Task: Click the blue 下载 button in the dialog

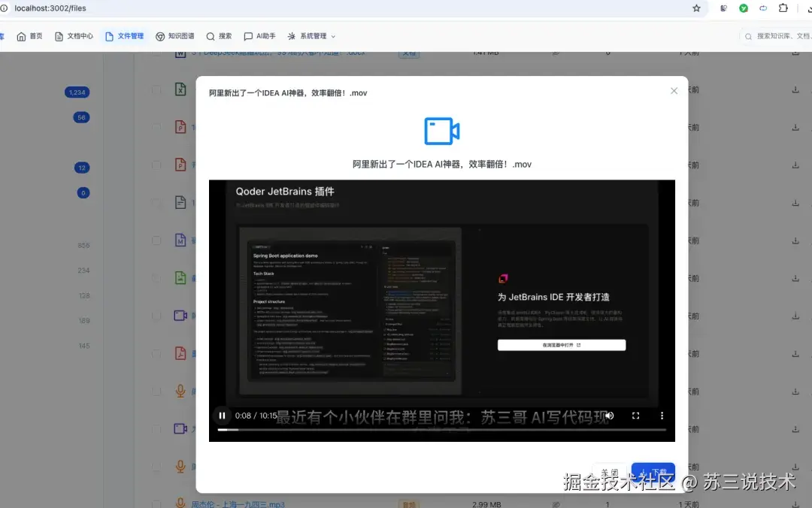Action: tap(653, 472)
